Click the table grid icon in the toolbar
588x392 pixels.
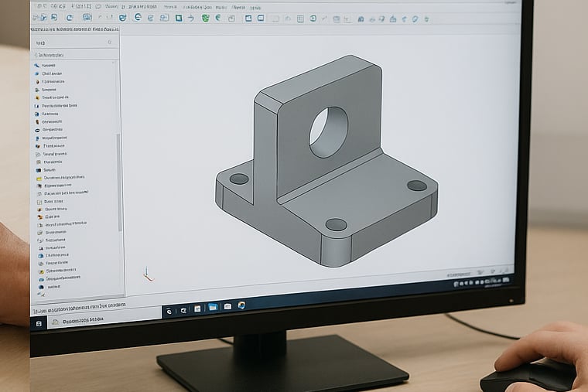300,19
